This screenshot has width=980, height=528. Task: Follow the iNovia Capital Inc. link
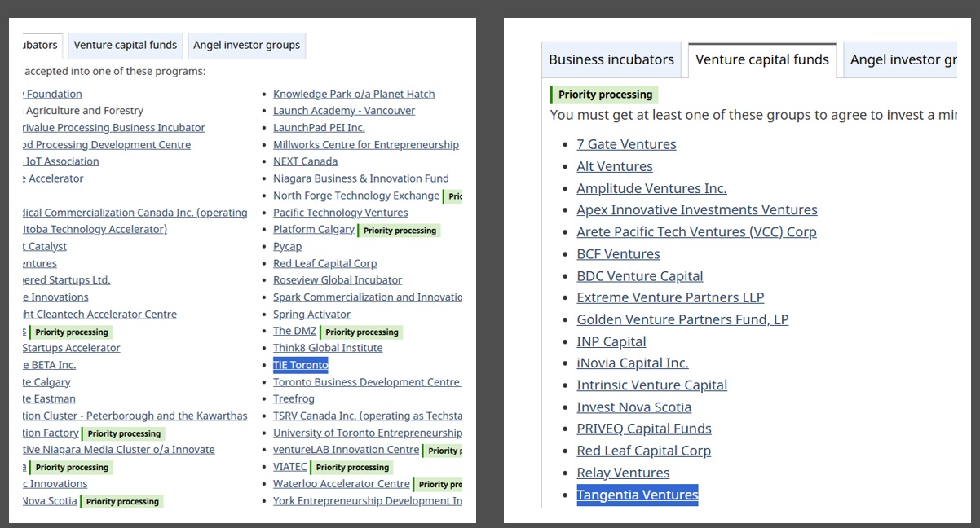(x=632, y=363)
